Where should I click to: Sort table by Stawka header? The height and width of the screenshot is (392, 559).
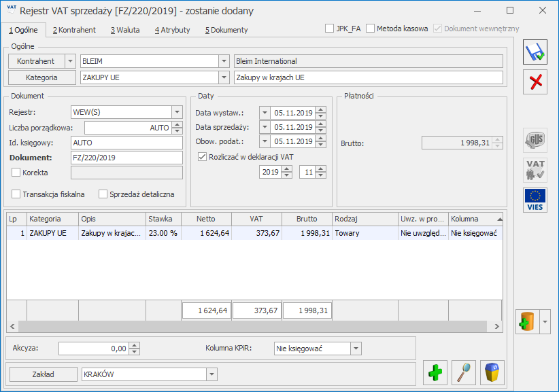pyautogui.click(x=163, y=219)
